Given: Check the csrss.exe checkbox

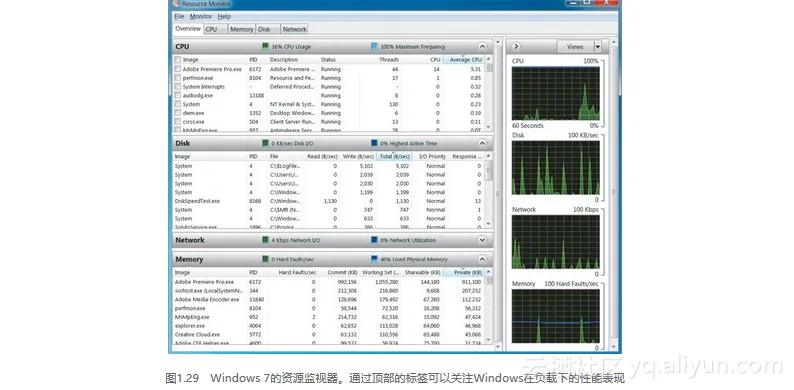Looking at the screenshot, I should pyautogui.click(x=178, y=122).
